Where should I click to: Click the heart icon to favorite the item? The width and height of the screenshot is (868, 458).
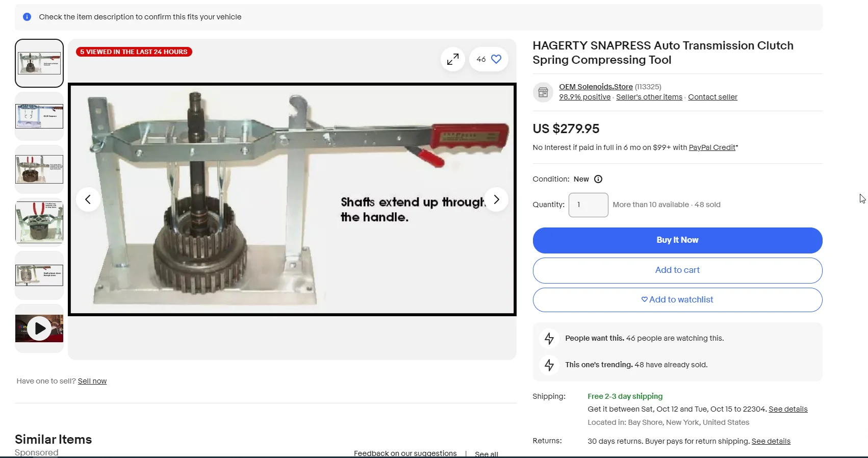(496, 60)
